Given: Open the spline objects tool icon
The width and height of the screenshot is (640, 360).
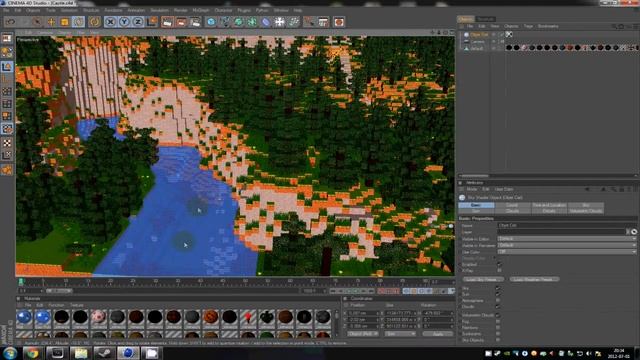Looking at the screenshot, I should (225, 22).
